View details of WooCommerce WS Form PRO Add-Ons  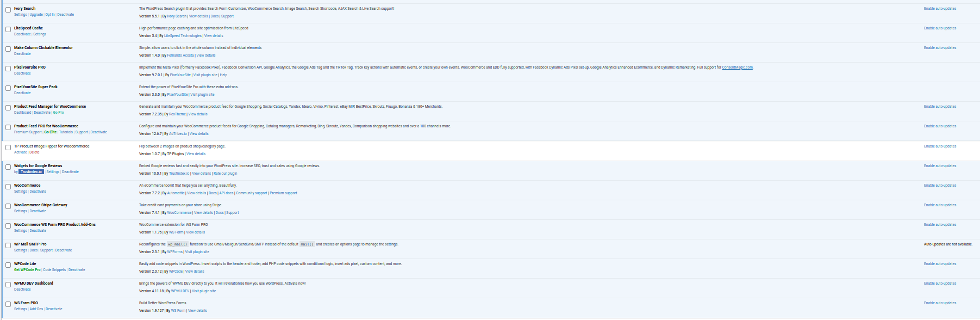tap(196, 232)
